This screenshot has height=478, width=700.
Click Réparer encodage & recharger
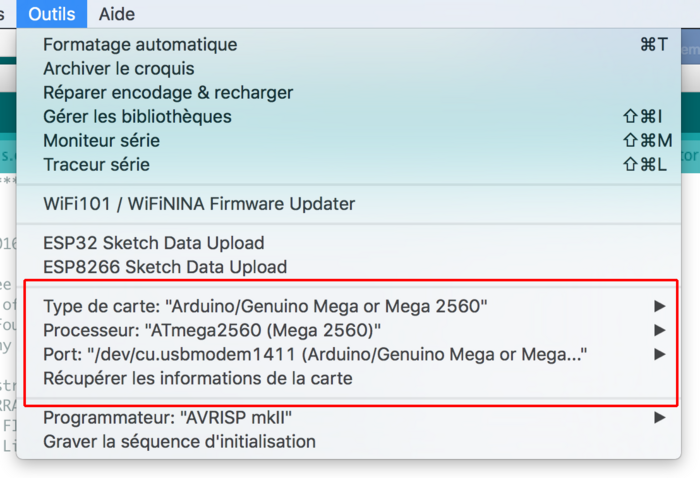click(x=349, y=93)
